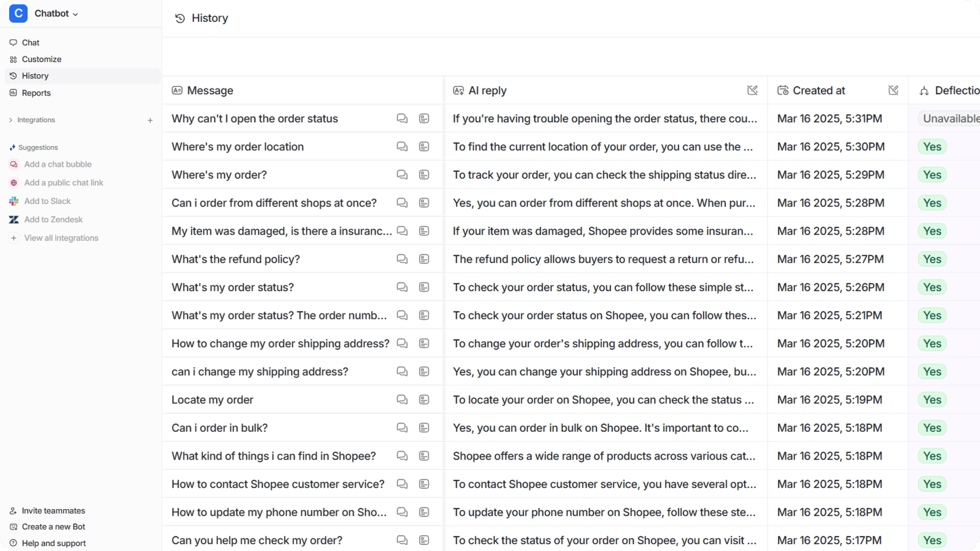The width and height of the screenshot is (980, 551).
Task: Open details icon for 'Why can't I open the order status'
Action: click(x=424, y=118)
